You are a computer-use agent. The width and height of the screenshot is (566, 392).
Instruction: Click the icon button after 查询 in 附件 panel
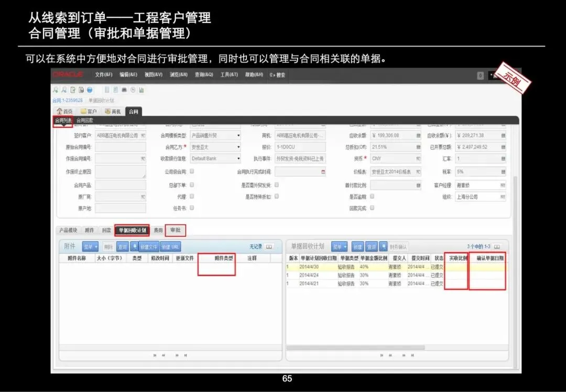134,247
